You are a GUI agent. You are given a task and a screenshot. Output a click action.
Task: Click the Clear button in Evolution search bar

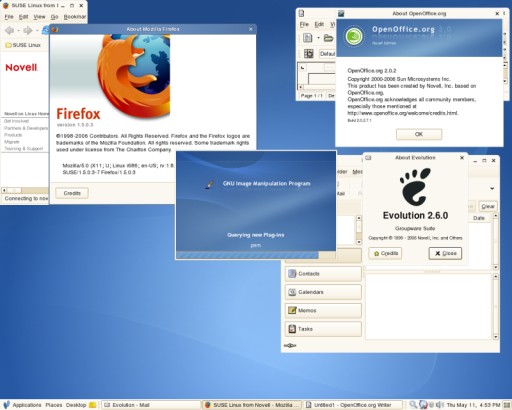488,206
